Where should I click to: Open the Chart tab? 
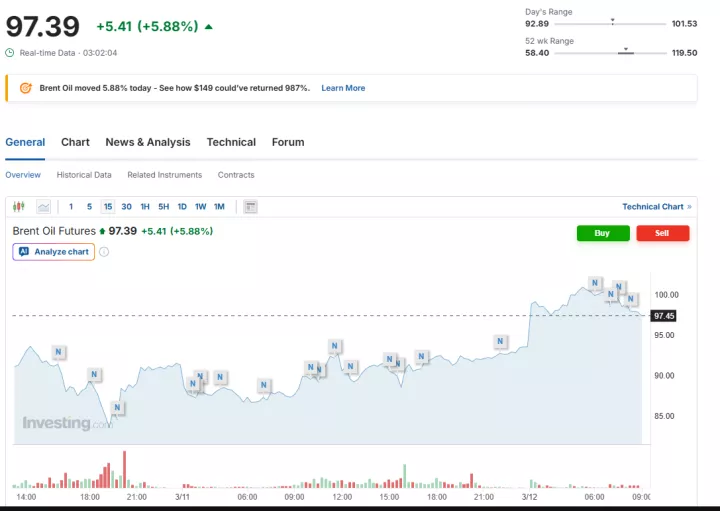(75, 142)
